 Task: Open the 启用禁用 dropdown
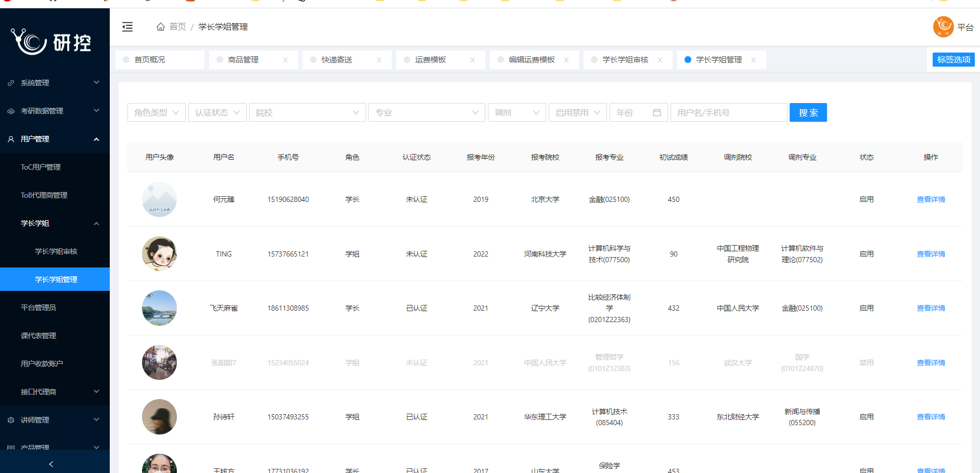click(x=578, y=112)
